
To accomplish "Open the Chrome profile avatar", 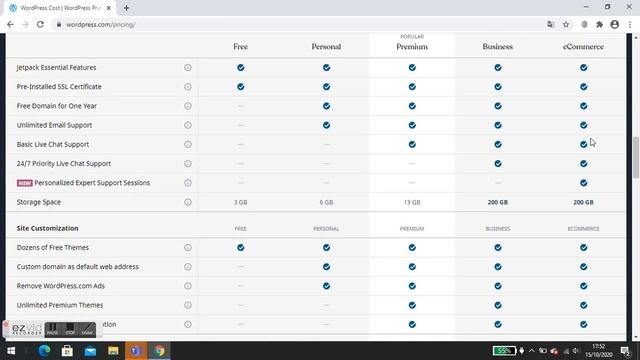I will tap(615, 24).
